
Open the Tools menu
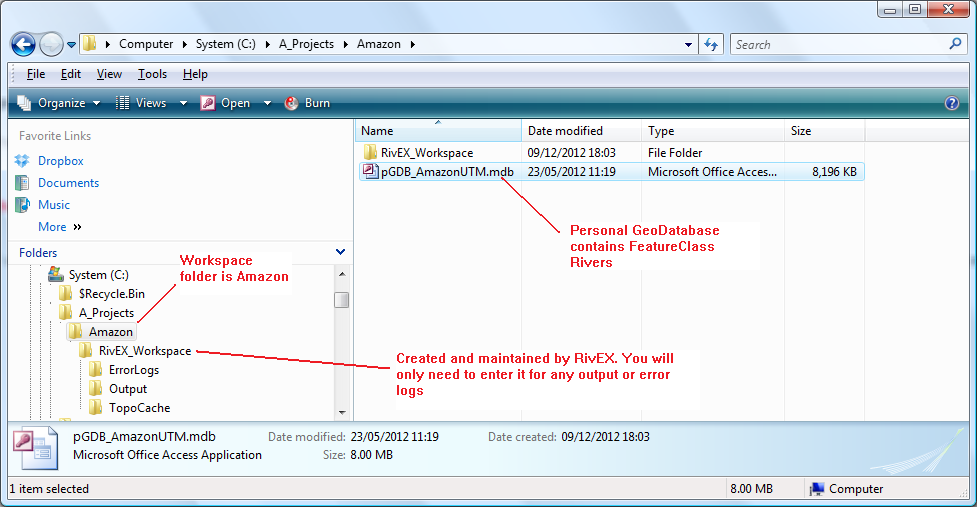tap(153, 74)
